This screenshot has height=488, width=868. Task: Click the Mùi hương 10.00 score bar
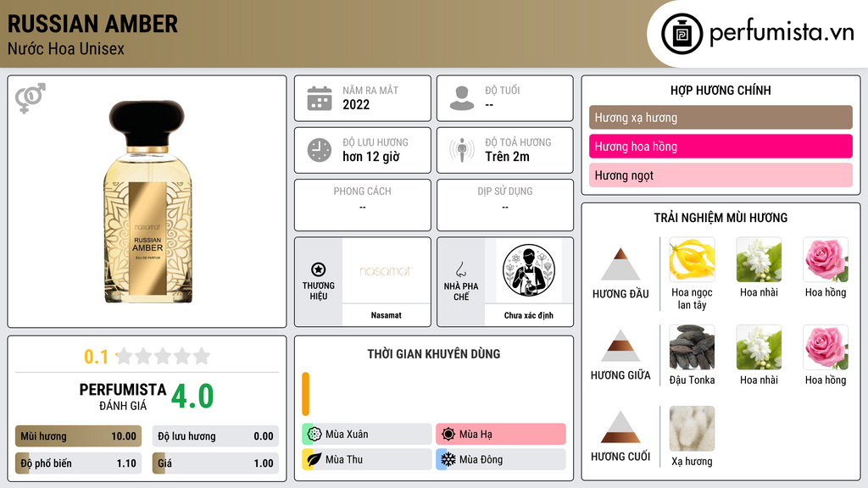point(78,436)
